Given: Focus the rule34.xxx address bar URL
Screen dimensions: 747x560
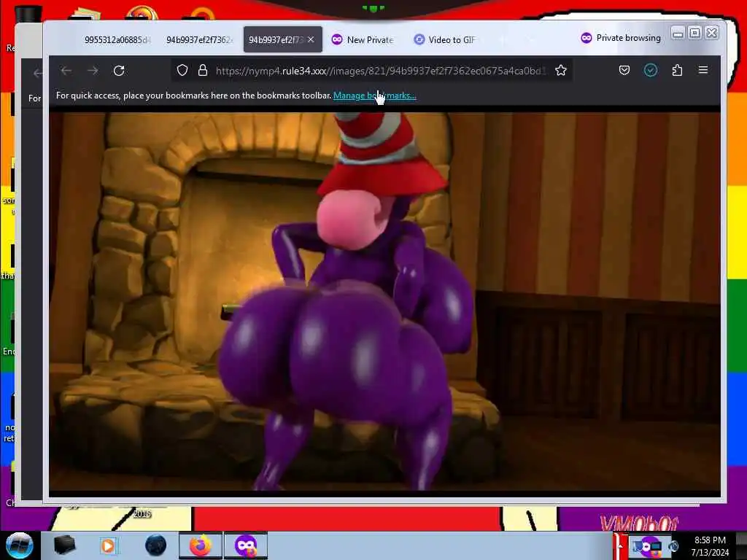Looking at the screenshot, I should click(x=380, y=71).
